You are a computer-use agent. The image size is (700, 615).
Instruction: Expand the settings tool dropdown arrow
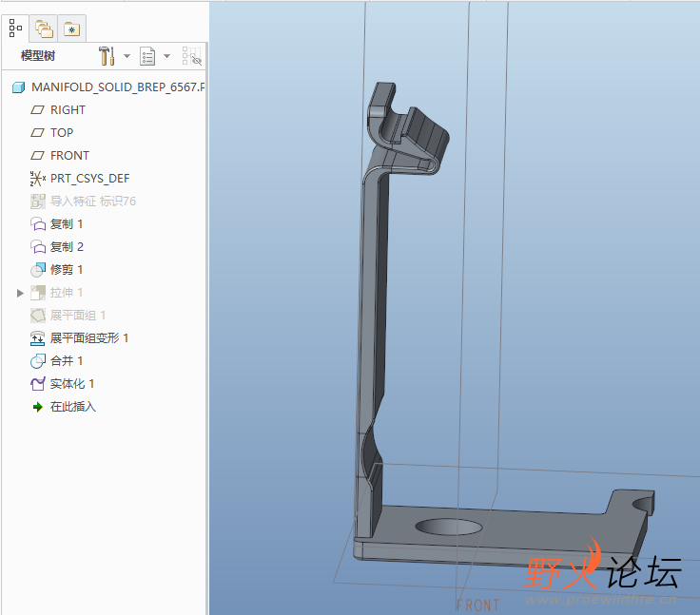(126, 56)
